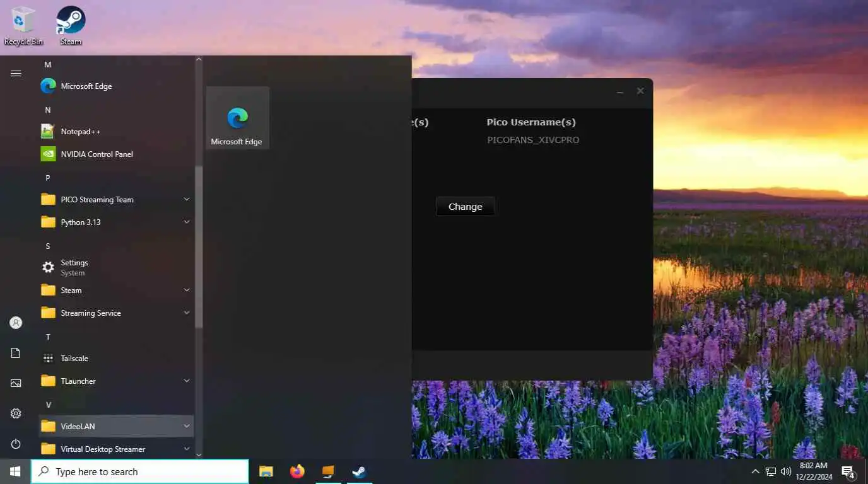Close the Pico username window
This screenshot has width=868, height=484.
click(x=640, y=91)
